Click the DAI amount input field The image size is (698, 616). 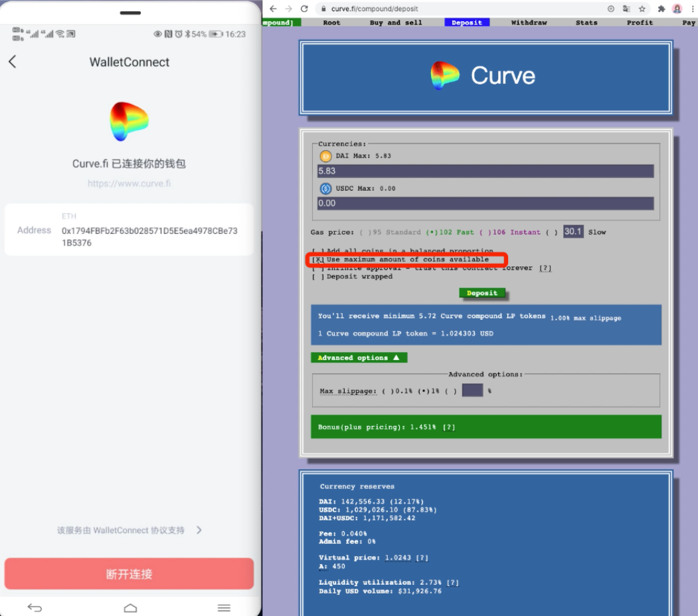pos(485,171)
